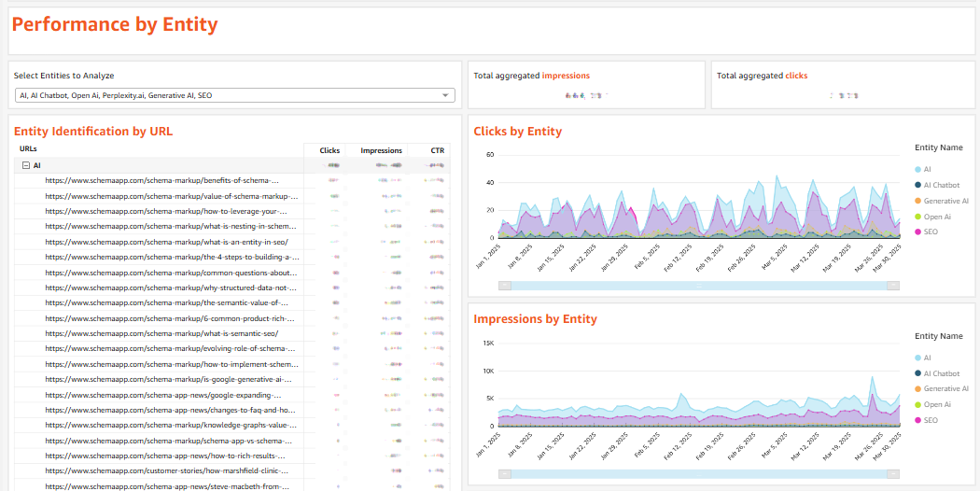Click the Total aggregated impressions value
The image size is (980, 491).
(x=586, y=96)
